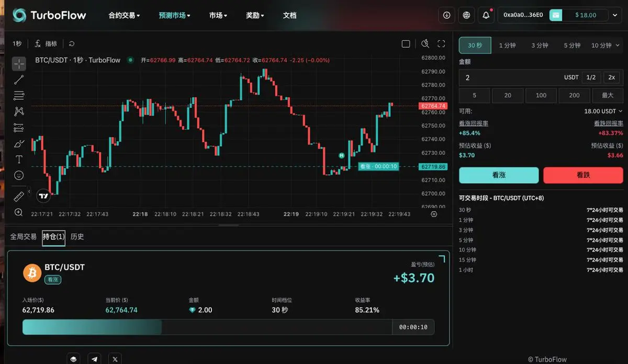Select the 1 分钟 duration option
The height and width of the screenshot is (364, 628).
pyautogui.click(x=507, y=45)
